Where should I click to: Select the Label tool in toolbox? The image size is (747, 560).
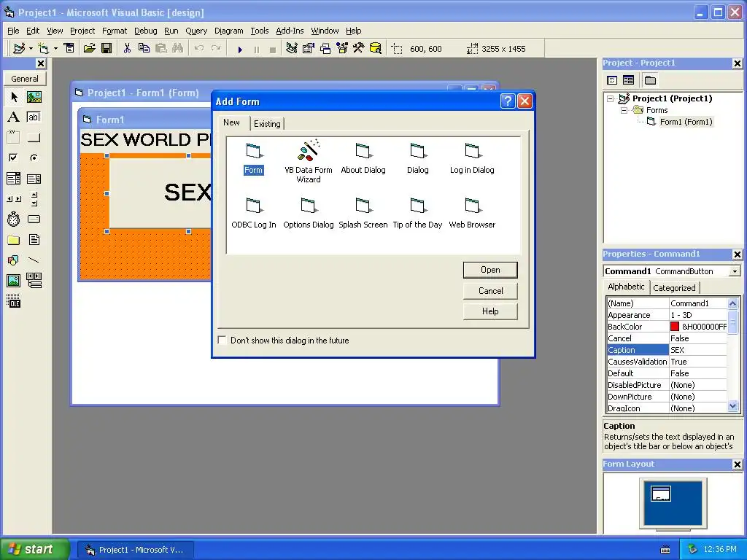pos(14,117)
